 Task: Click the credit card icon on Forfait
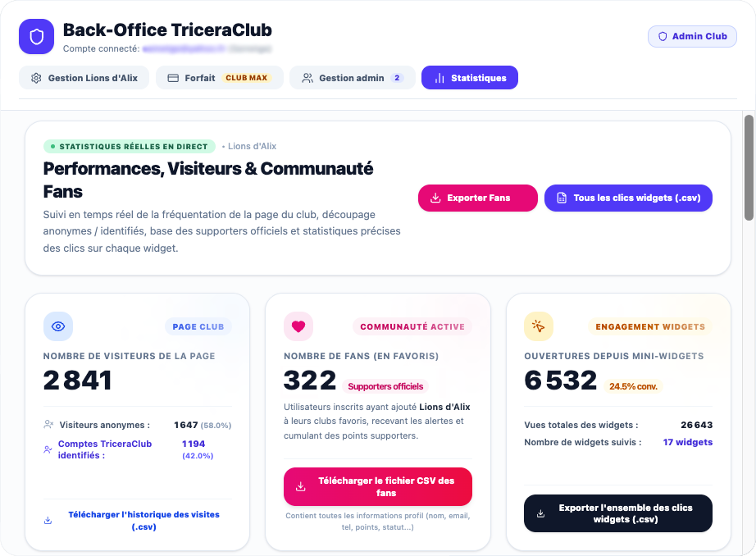click(173, 78)
